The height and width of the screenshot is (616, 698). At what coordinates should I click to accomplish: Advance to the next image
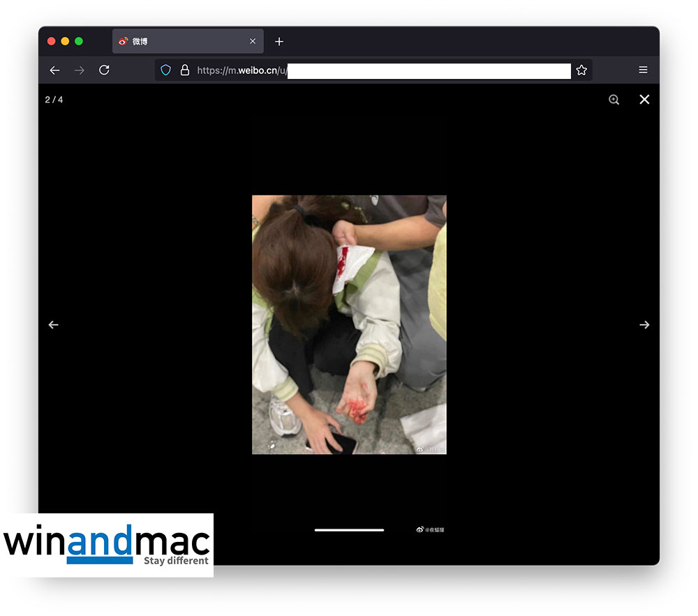coord(644,325)
